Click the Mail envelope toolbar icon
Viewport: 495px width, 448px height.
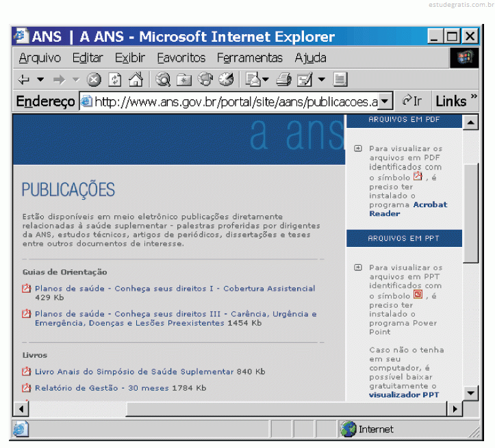pyautogui.click(x=253, y=79)
